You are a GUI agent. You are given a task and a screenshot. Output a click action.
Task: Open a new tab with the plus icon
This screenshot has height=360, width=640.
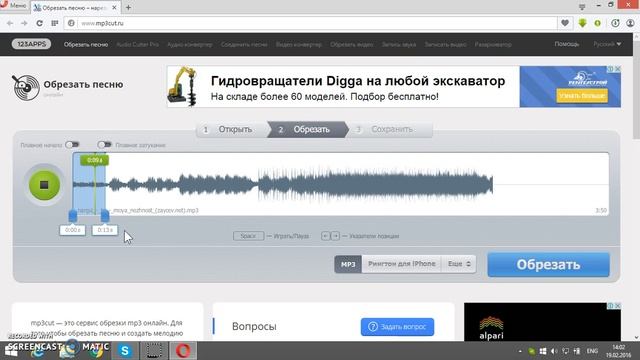pyautogui.click(x=128, y=7)
